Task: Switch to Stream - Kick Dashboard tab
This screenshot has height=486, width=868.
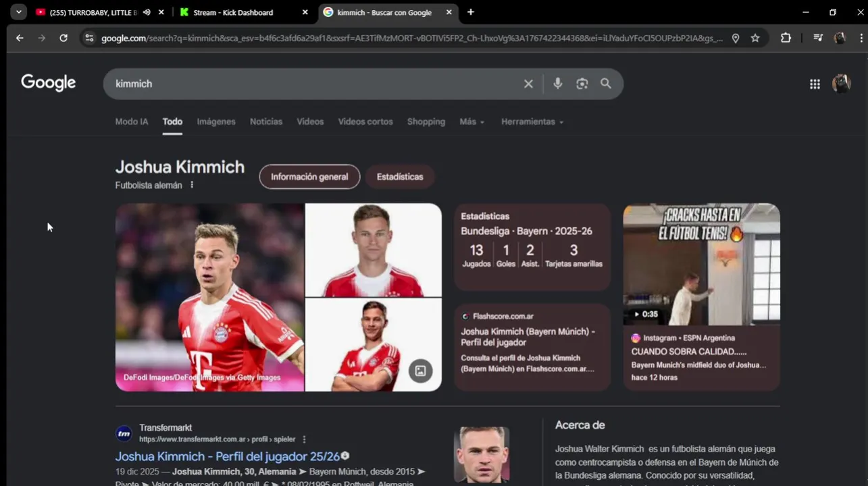Action: pyautogui.click(x=233, y=12)
